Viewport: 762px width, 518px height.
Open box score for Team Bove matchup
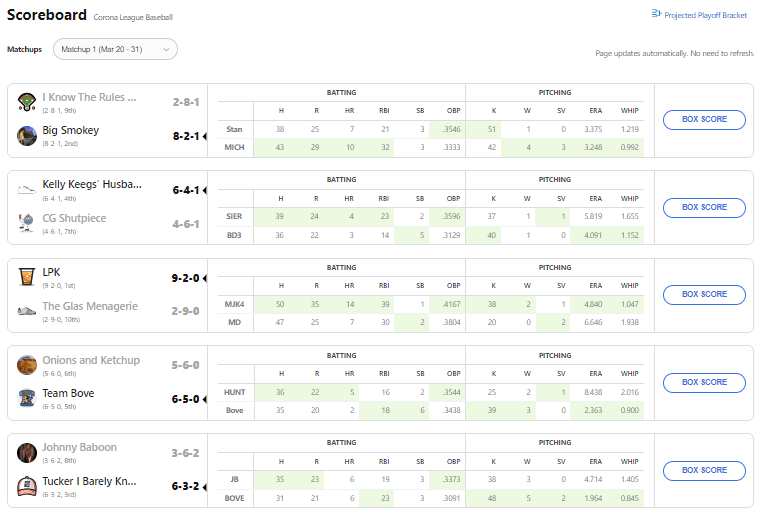[704, 382]
